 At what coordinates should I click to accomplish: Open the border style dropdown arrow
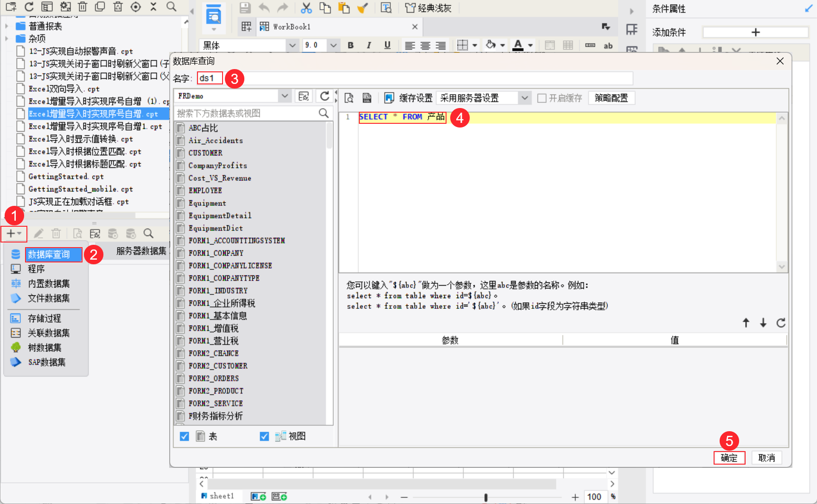[475, 45]
